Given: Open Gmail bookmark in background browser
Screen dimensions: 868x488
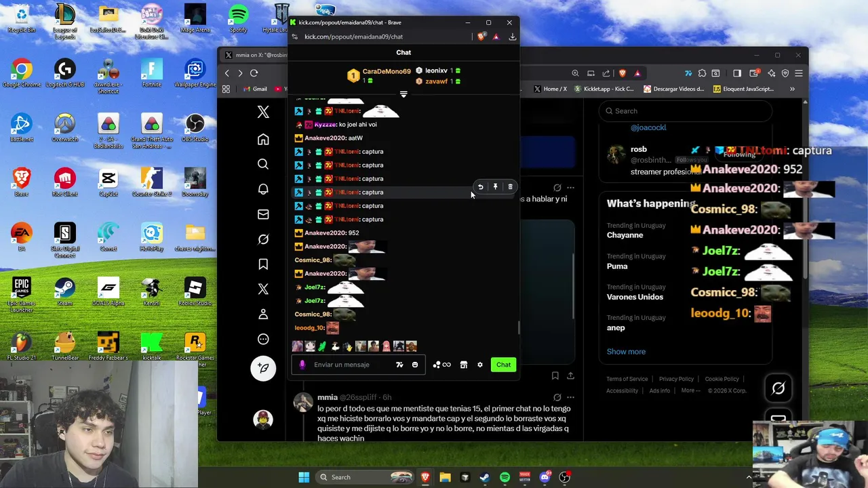Looking at the screenshot, I should (256, 89).
